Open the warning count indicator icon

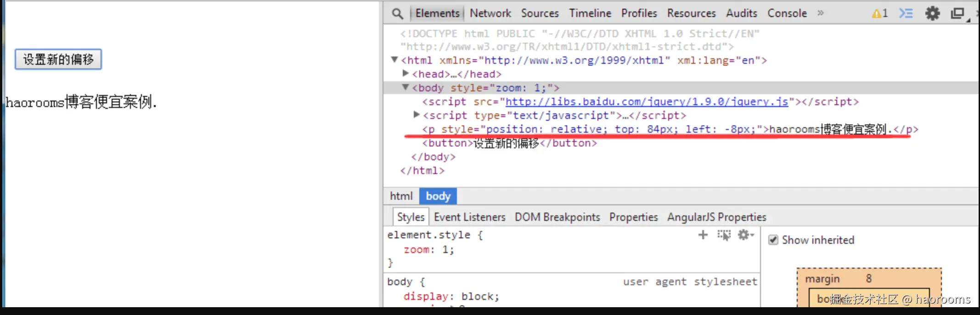tap(880, 13)
